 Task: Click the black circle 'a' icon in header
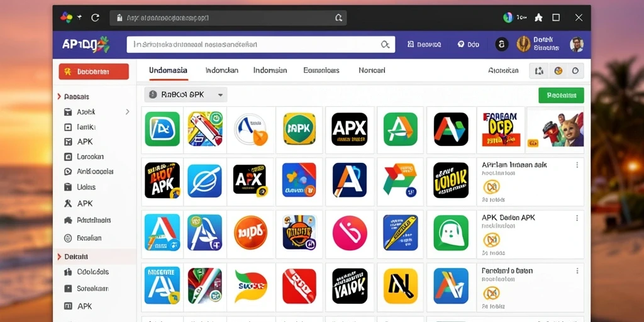pyautogui.click(x=501, y=45)
